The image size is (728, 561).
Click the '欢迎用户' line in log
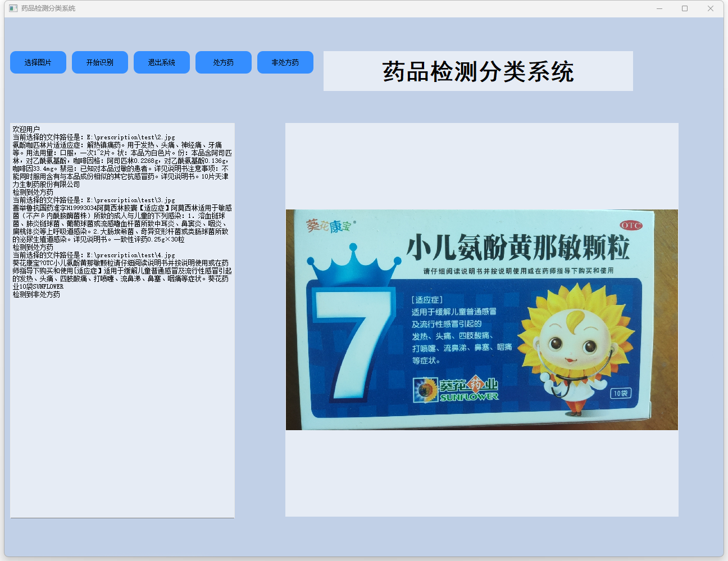point(26,129)
